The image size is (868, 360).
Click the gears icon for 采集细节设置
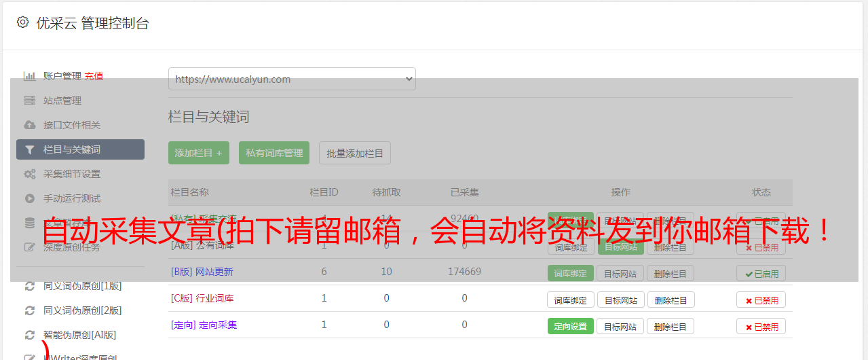click(x=30, y=174)
